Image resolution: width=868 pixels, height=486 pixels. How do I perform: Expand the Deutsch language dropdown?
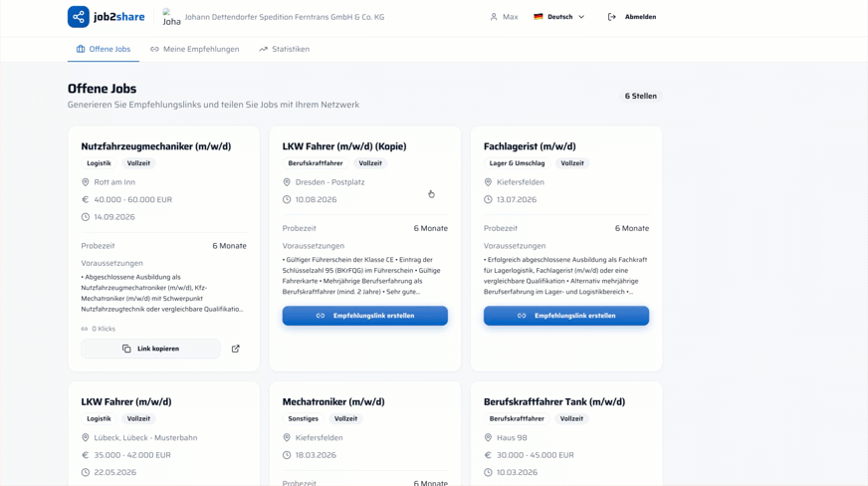pos(558,17)
